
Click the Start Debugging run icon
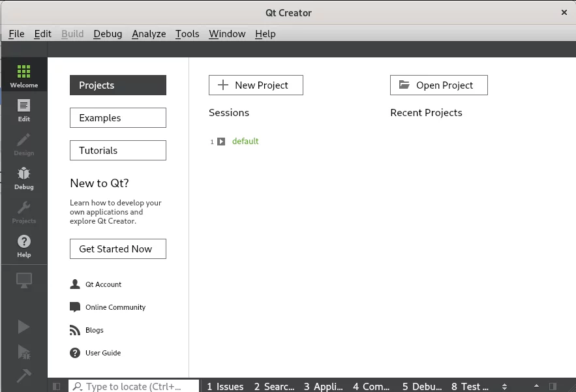tap(24, 352)
